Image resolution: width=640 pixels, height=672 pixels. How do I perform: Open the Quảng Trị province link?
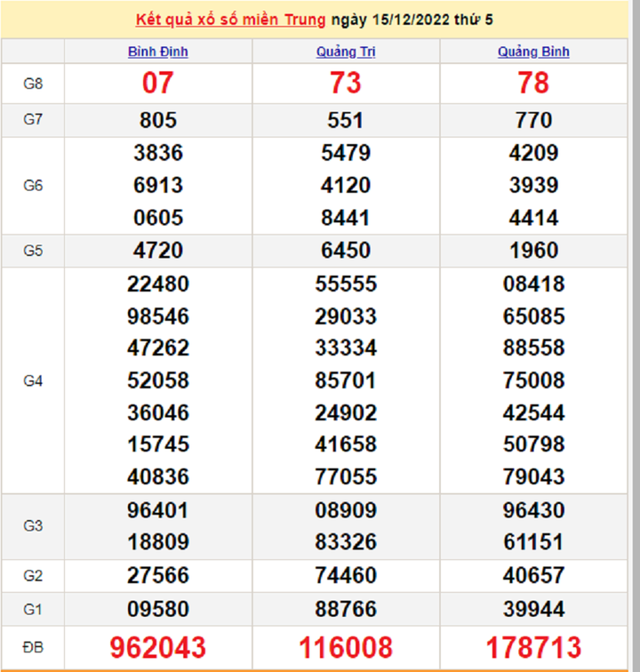tap(346, 52)
